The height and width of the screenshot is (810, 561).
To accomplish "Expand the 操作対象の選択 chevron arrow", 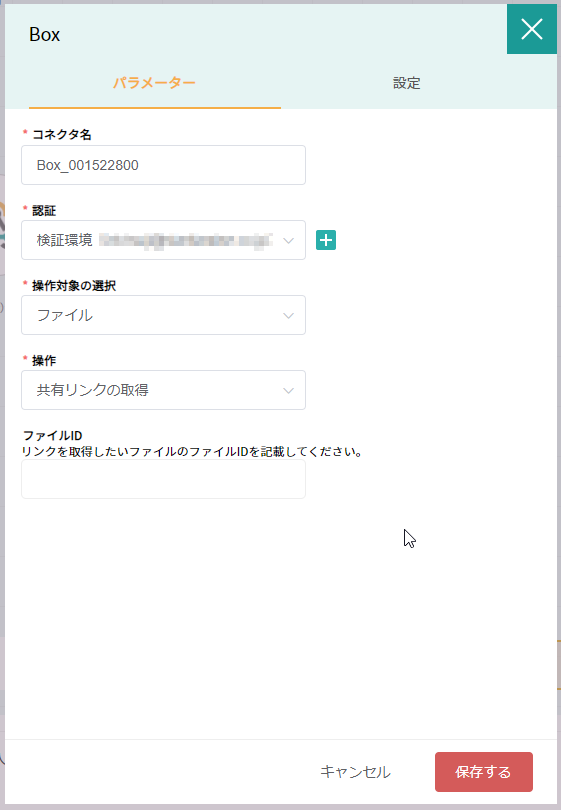I will tap(288, 316).
